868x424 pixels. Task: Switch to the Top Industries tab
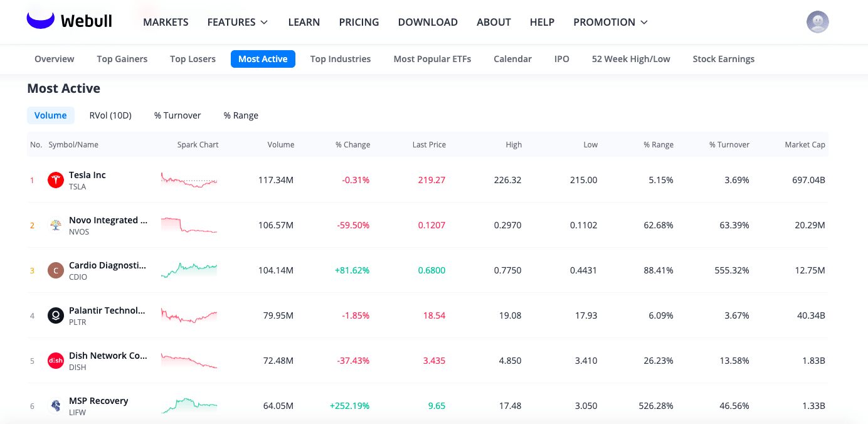pos(341,59)
